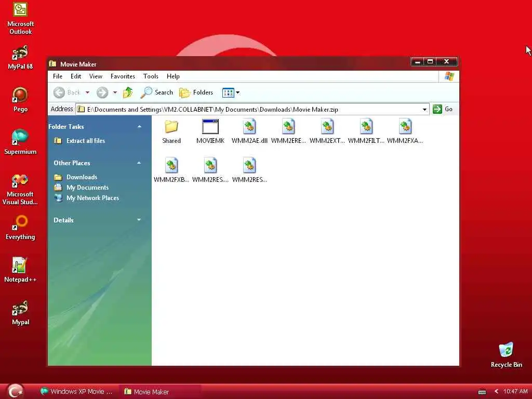Viewport: 532px width, 399px height.
Task: Open the Help menu
Action: pos(173,76)
